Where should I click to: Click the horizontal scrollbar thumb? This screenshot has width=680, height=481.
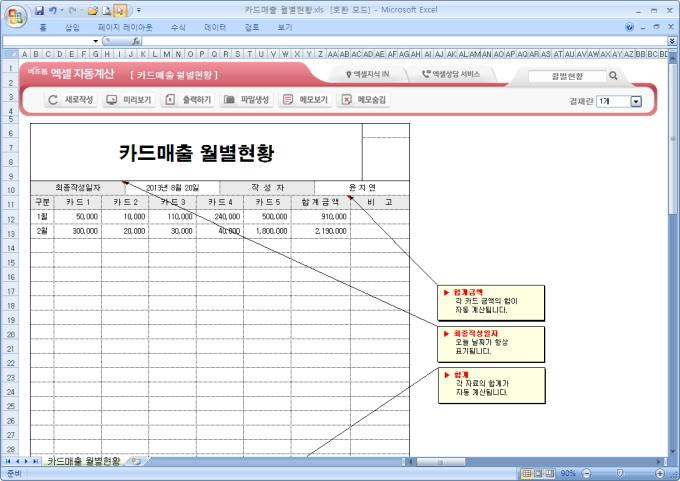tap(440, 462)
